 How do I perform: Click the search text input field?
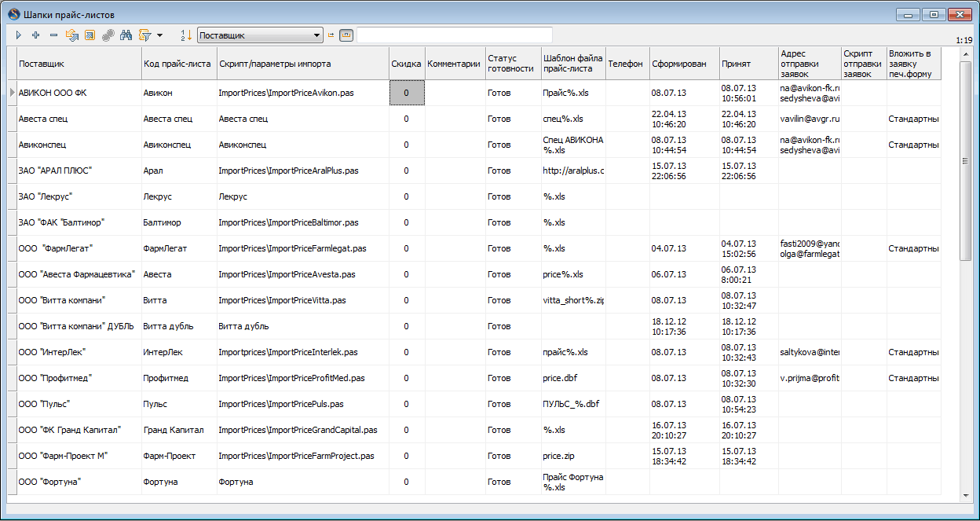455,35
